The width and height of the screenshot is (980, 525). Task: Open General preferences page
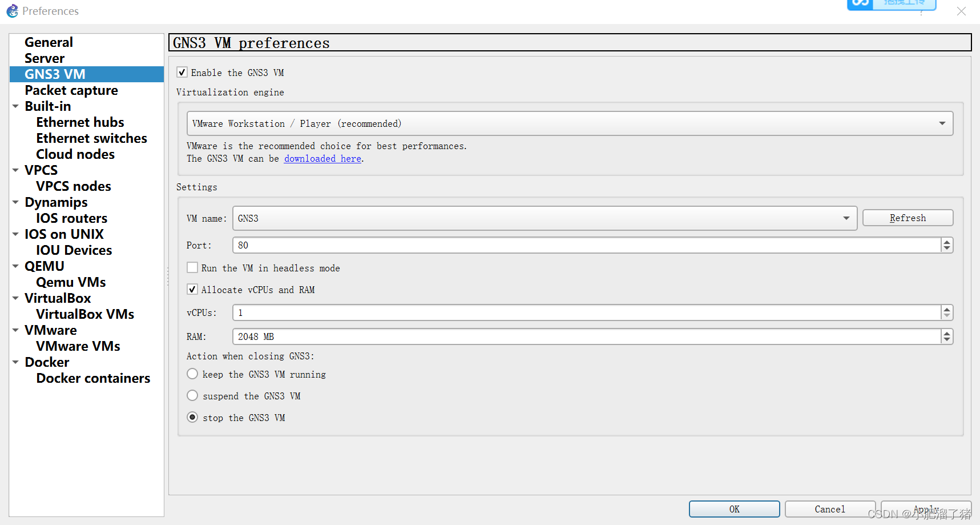[x=49, y=42]
